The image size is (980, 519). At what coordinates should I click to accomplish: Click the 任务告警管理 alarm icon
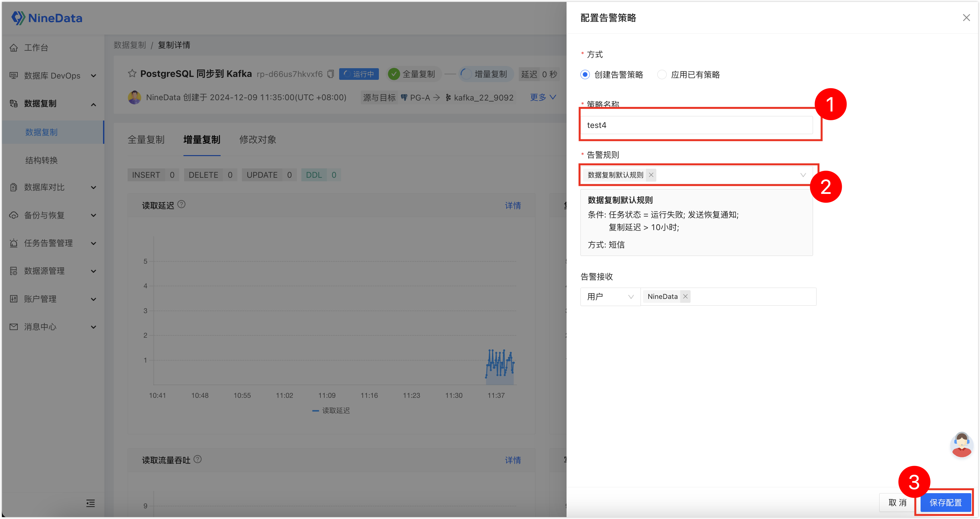point(14,243)
